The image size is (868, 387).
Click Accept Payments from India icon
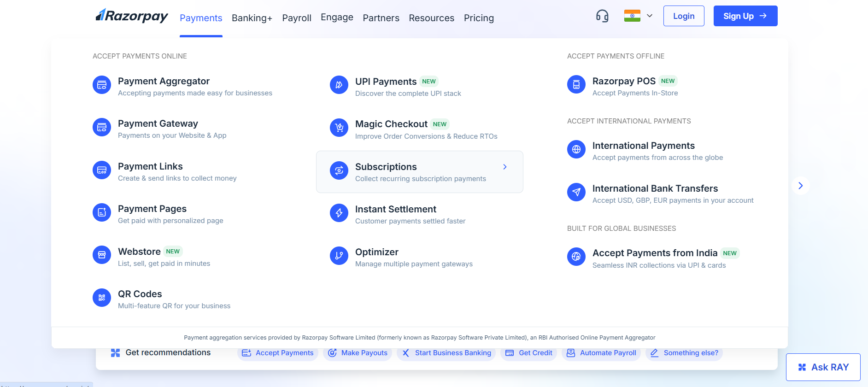(576, 257)
